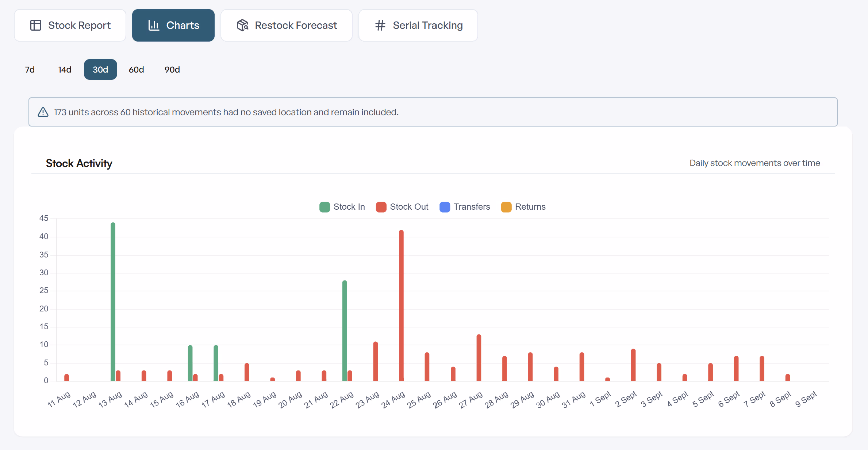Image resolution: width=868 pixels, height=450 pixels.
Task: Click the 1 Sept axis label
Action: pos(600,399)
